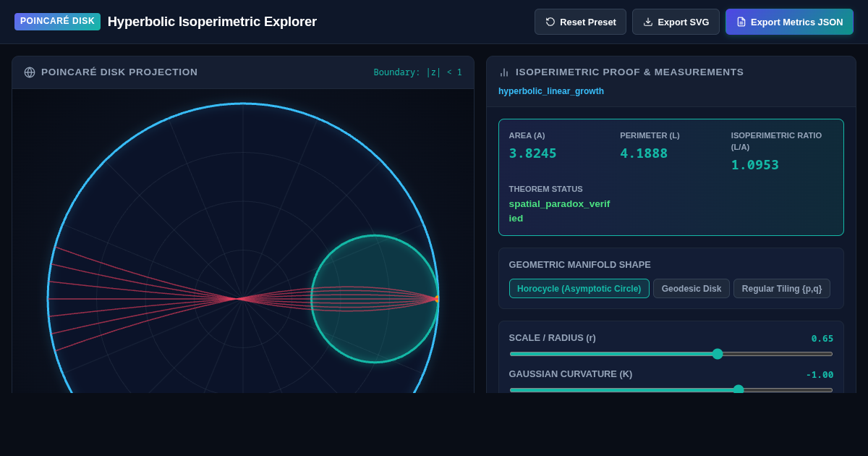
Task: Click the Scale / Radius (r) label
Action: [x=553, y=338]
